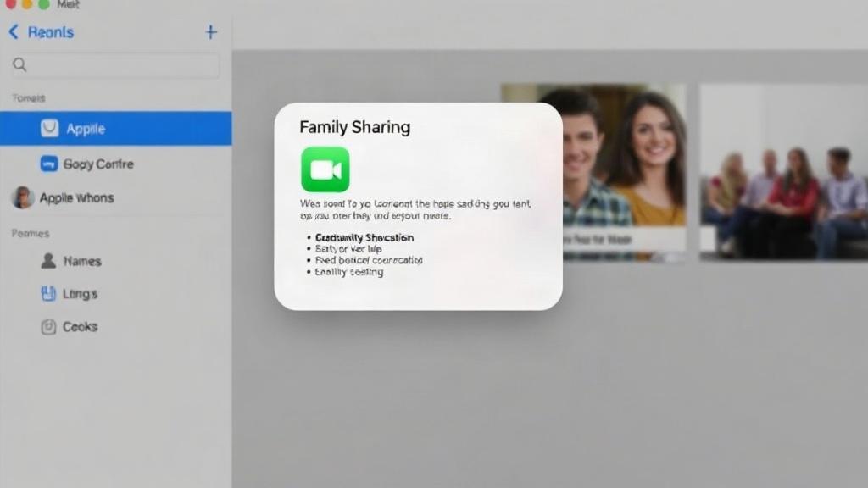
Task: Click the Appile whons avatar picture
Action: [x=23, y=197]
